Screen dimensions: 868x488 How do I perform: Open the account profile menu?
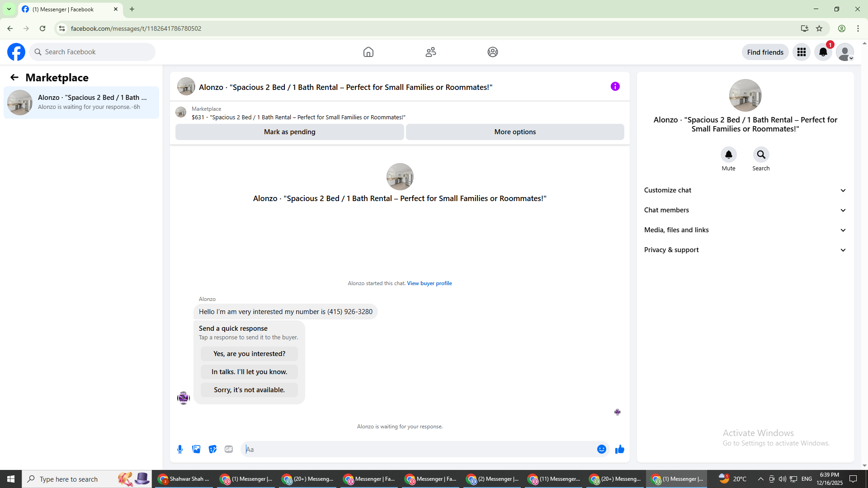tap(845, 52)
